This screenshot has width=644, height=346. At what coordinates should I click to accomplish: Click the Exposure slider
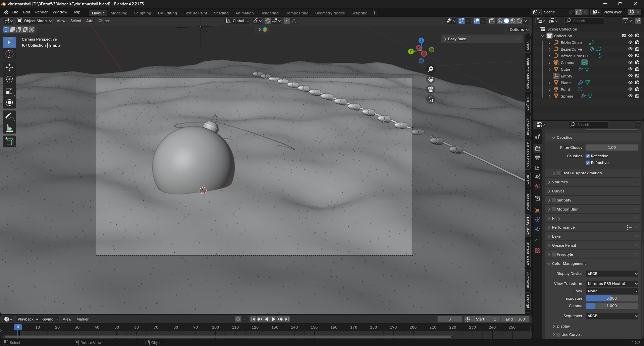[x=612, y=298]
